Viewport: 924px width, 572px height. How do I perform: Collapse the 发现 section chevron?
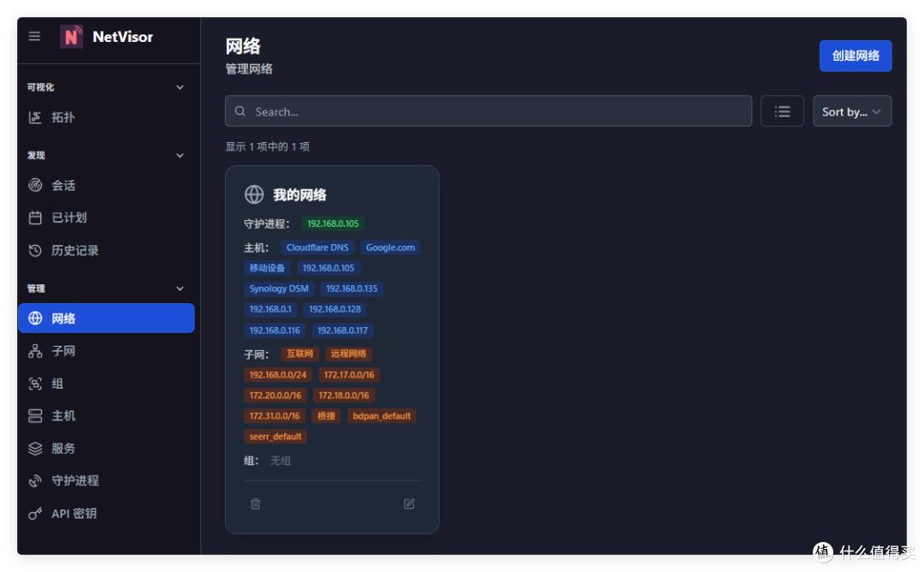pos(180,156)
